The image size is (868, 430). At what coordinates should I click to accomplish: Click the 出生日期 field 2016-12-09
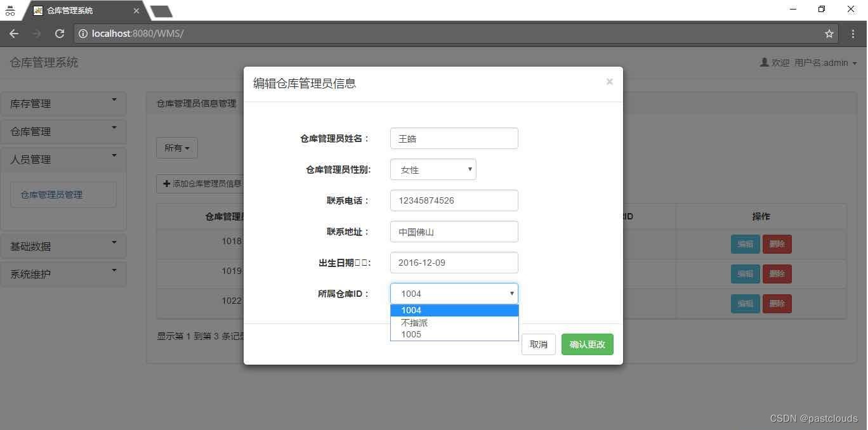454,263
